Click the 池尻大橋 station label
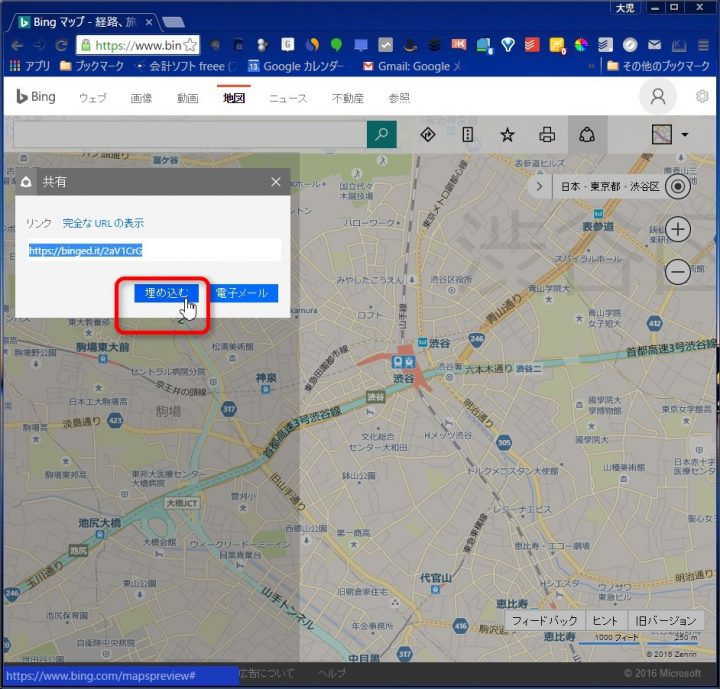The width and height of the screenshot is (720, 689). [x=100, y=523]
